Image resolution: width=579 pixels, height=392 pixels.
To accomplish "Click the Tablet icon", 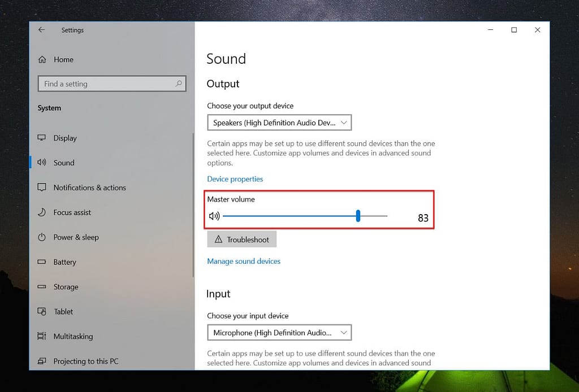I will click(x=42, y=312).
